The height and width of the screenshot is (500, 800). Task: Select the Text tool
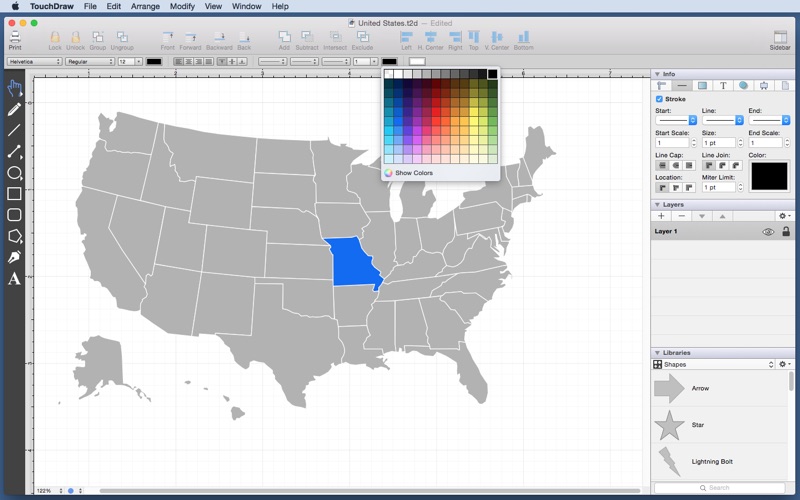click(14, 279)
